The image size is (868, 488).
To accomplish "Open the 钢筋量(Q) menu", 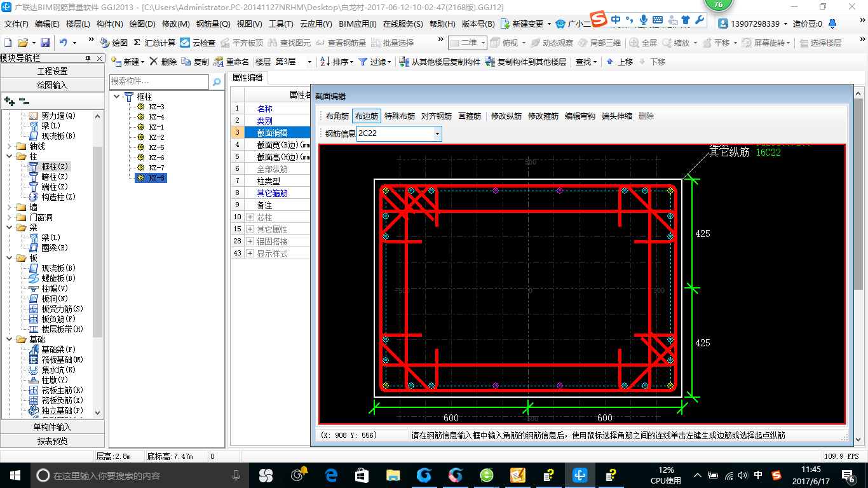I will 213,24.
